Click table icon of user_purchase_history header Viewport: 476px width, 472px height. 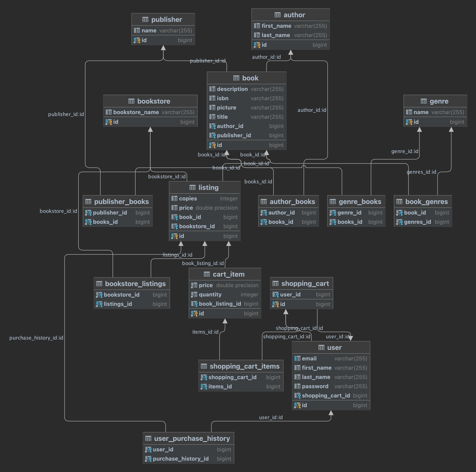pyautogui.click(x=148, y=439)
